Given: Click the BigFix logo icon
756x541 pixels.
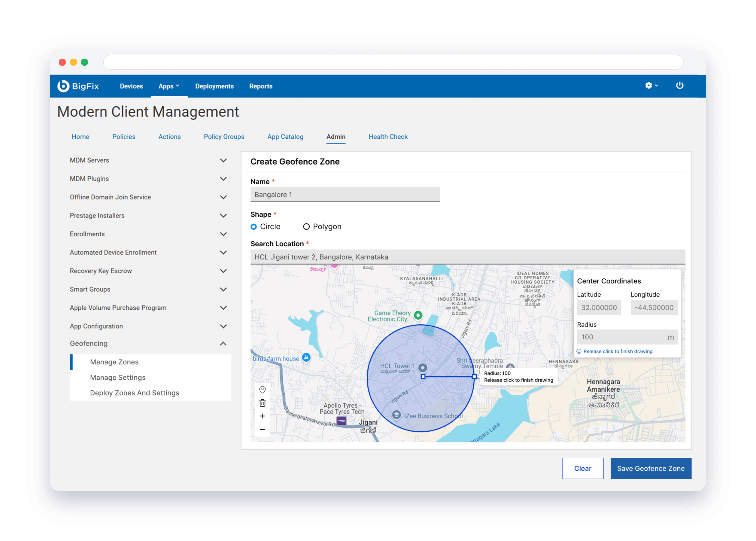Looking at the screenshot, I should (63, 86).
